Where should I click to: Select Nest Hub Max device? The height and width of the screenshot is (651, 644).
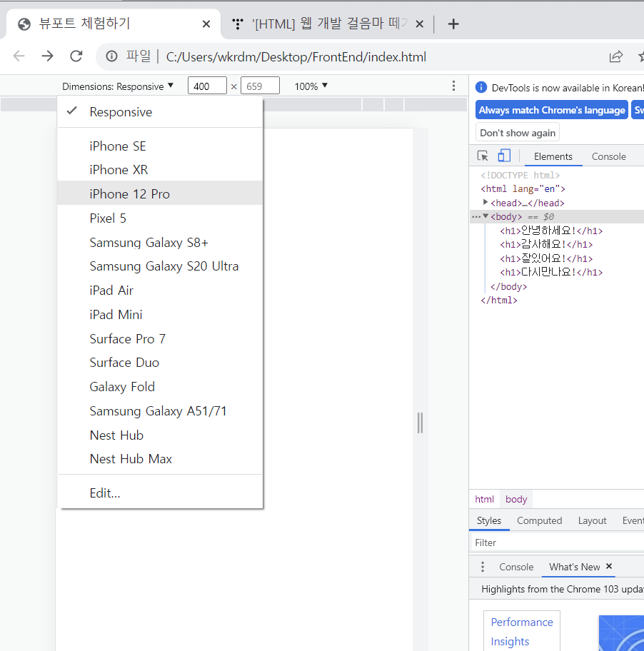point(160,459)
